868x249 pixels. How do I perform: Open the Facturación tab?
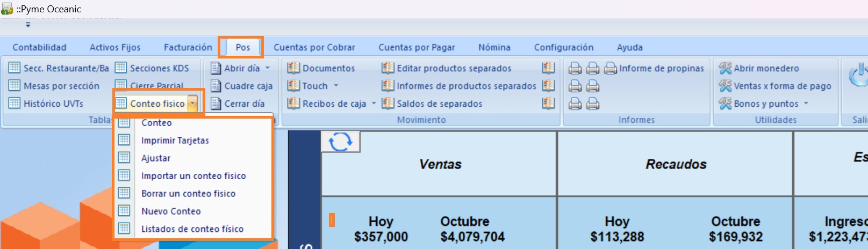click(188, 47)
